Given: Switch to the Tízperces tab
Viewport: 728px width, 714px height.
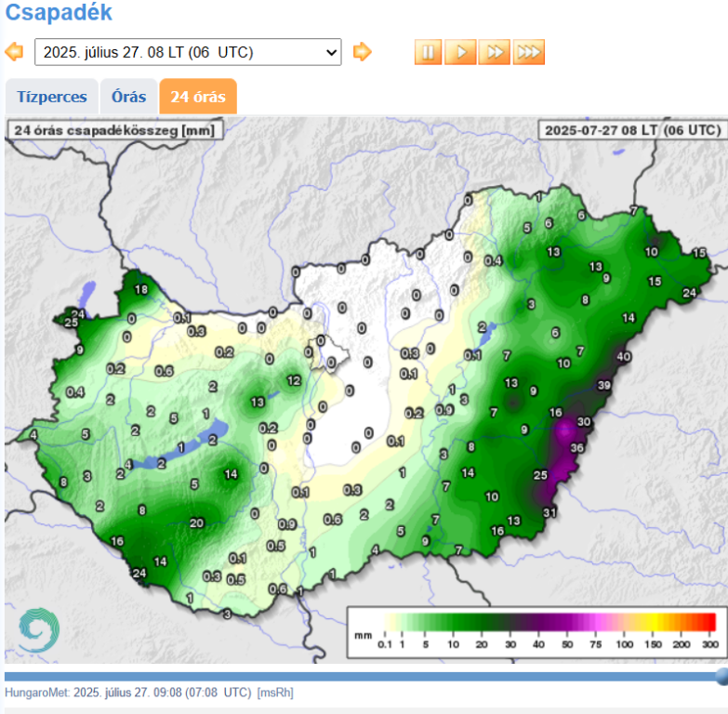Looking at the screenshot, I should [x=52, y=97].
